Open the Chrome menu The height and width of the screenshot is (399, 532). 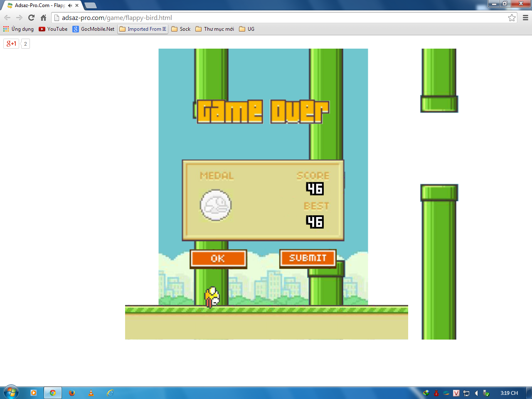point(525,17)
